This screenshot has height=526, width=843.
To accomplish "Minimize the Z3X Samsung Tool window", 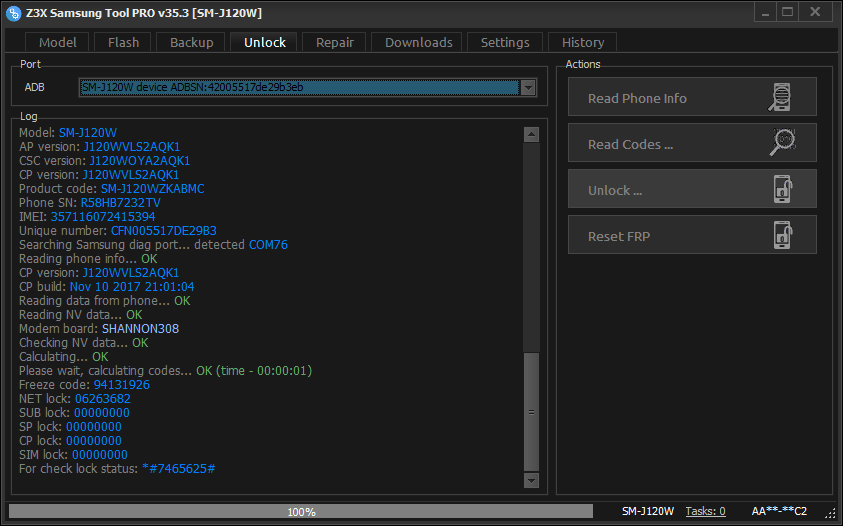I will (x=766, y=13).
